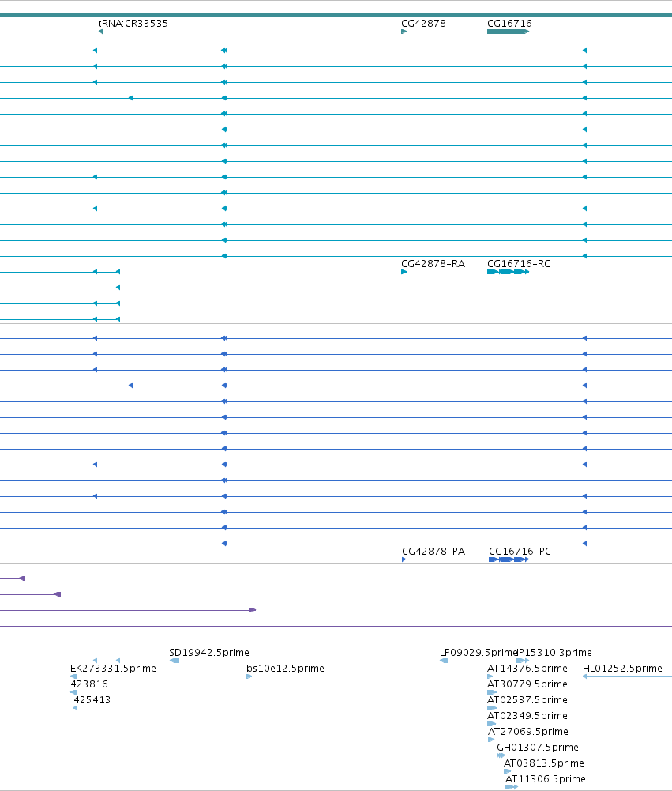The height and width of the screenshot is (791, 672).
Task: Click the IP15310.3prime EST glyph
Action: [x=523, y=661]
